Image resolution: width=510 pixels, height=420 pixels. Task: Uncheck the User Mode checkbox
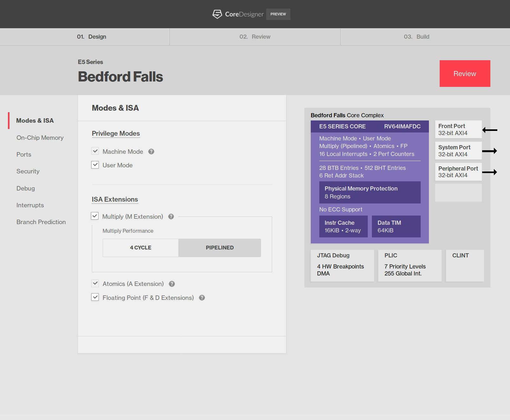95,165
